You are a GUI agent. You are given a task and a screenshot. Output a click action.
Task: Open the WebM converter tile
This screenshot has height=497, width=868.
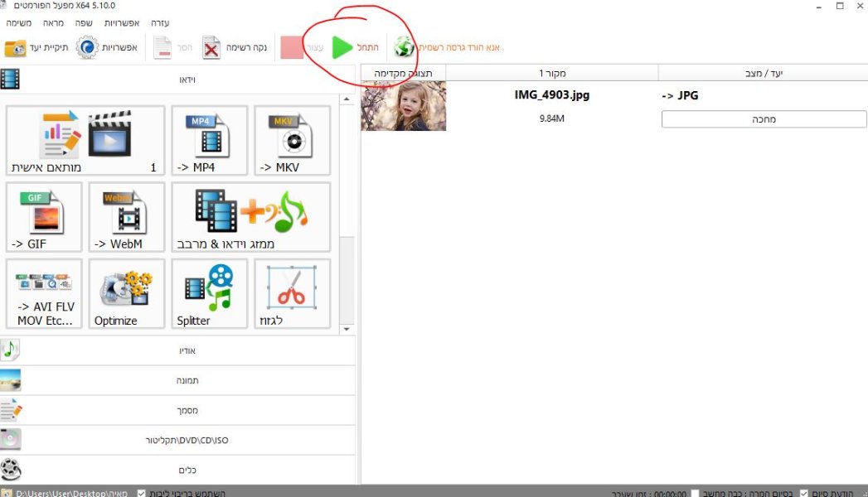(127, 217)
